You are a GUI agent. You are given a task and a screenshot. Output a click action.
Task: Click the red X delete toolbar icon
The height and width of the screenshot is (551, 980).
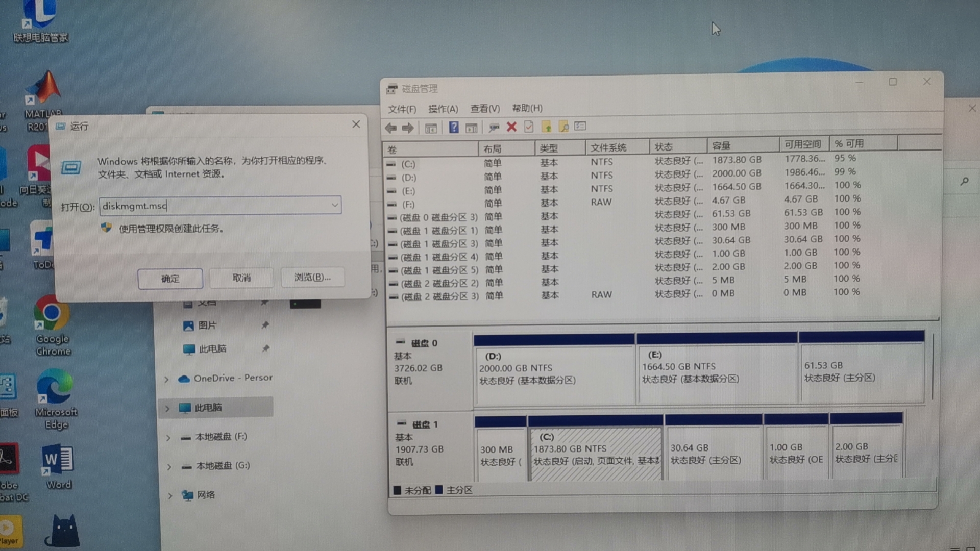coord(511,127)
